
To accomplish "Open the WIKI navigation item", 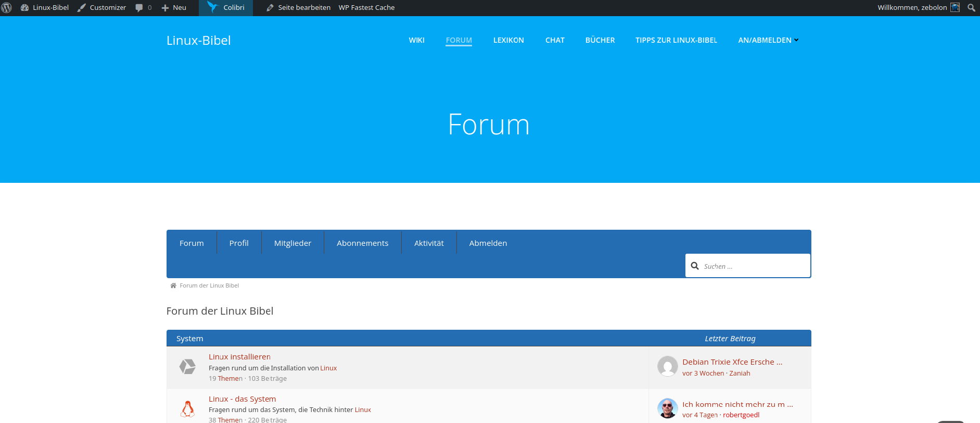I will coord(416,40).
